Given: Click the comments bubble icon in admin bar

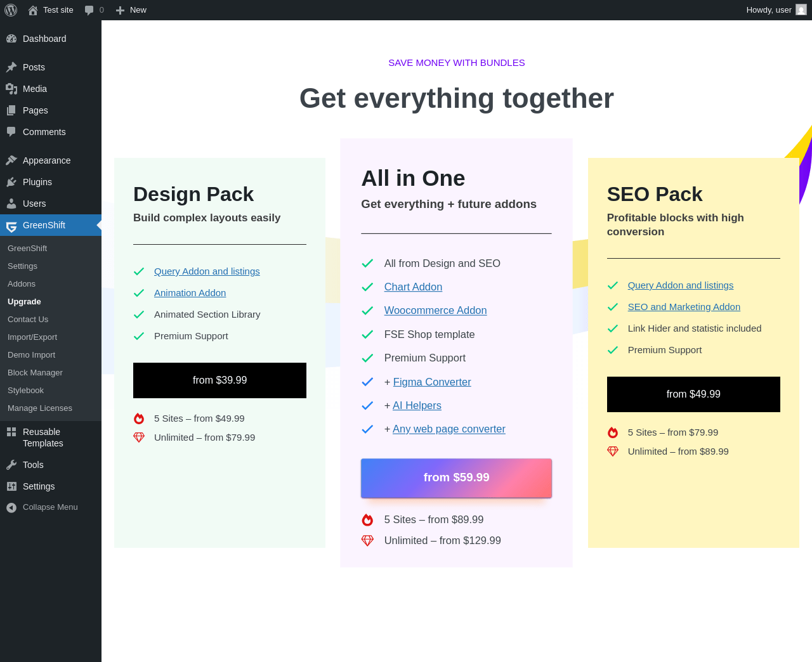Looking at the screenshot, I should click(89, 10).
